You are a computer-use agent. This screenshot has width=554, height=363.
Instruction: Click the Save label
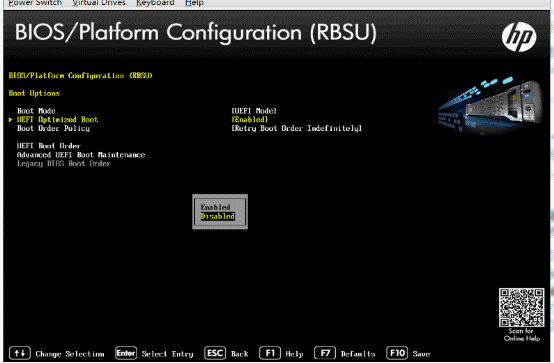[x=421, y=354]
